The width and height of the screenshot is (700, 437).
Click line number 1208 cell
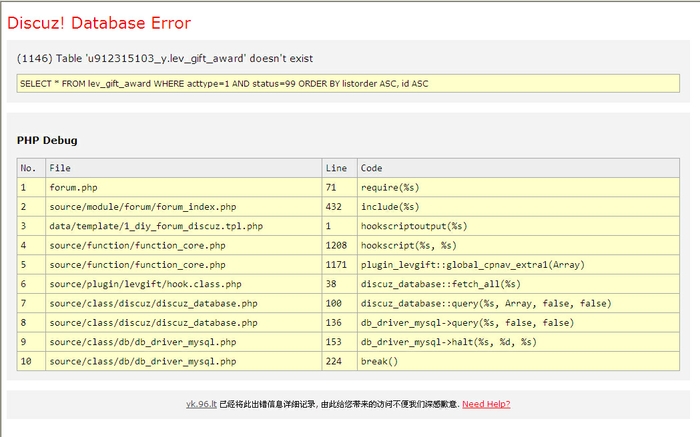tap(340, 246)
